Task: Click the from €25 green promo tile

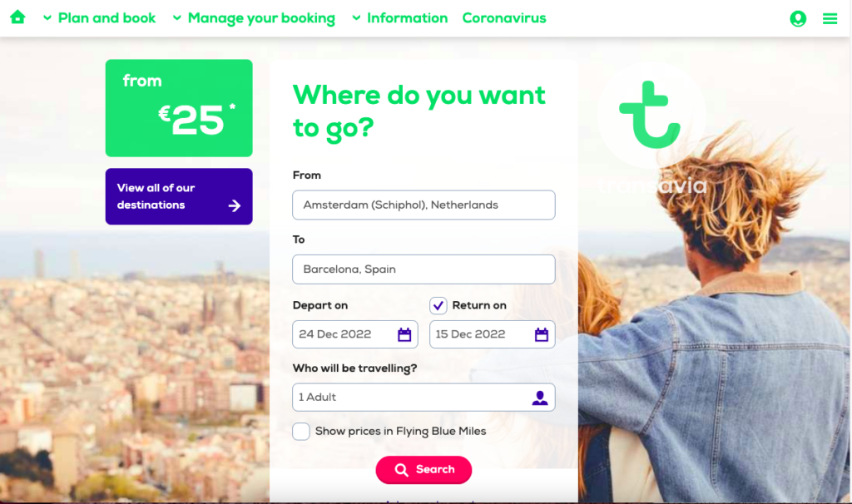Action: click(x=179, y=108)
